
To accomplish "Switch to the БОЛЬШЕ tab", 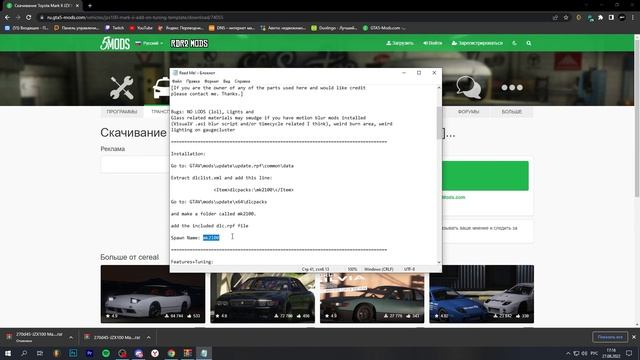I will coord(511,112).
